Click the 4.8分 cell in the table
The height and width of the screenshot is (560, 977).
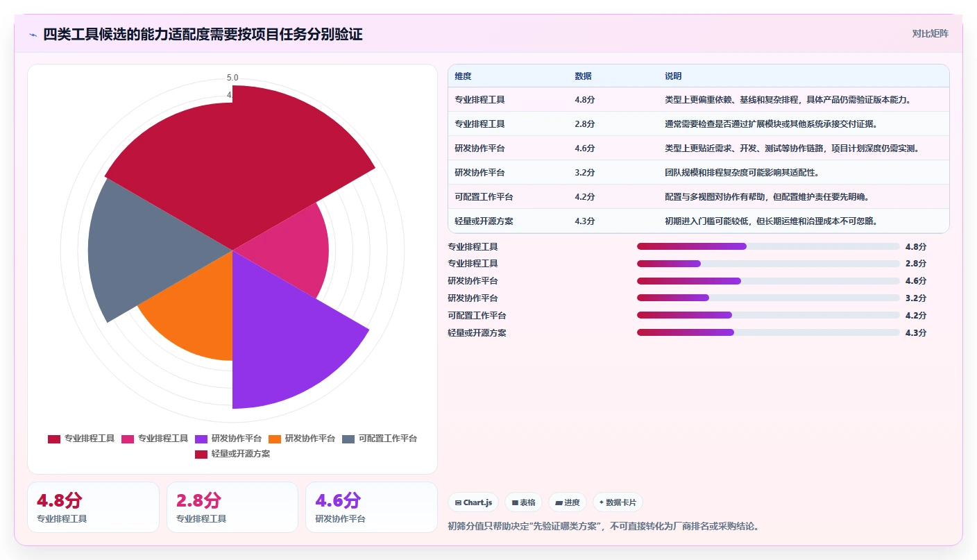(584, 100)
